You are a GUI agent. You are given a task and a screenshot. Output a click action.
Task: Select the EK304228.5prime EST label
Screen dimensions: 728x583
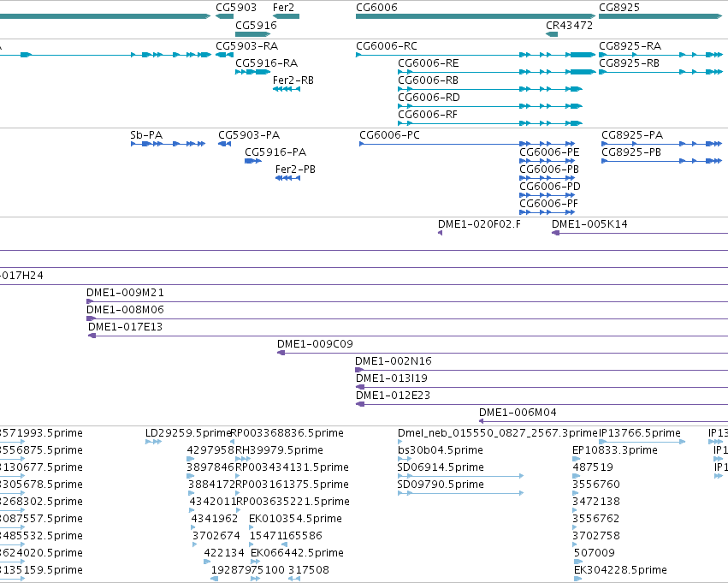pos(620,570)
